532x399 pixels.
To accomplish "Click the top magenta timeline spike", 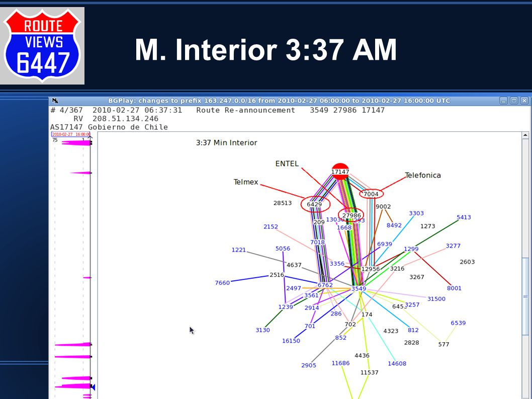I will (x=76, y=143).
